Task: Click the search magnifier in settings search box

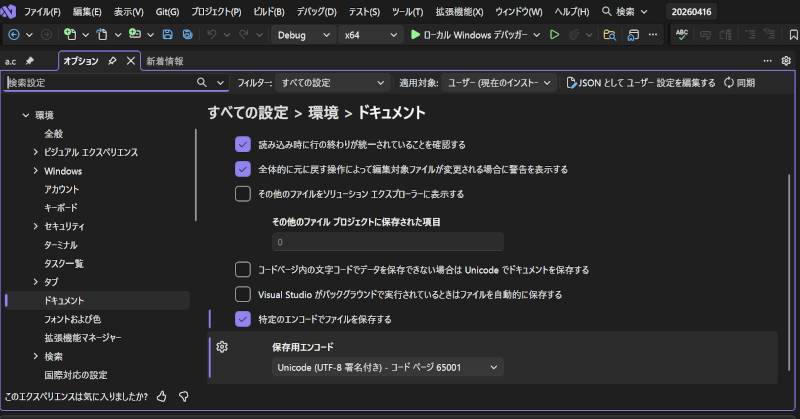Action: click(202, 82)
